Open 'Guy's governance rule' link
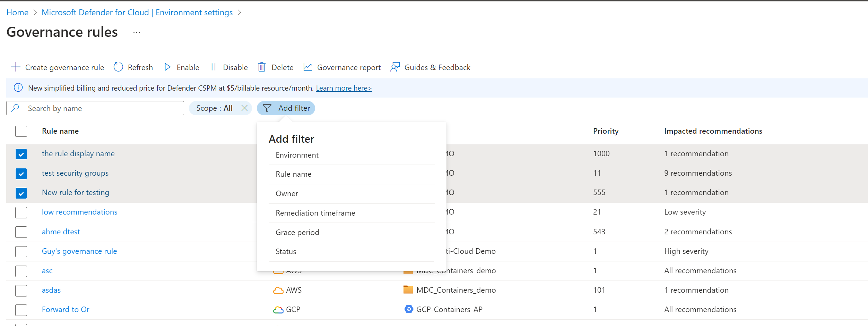868x326 pixels. pos(79,251)
